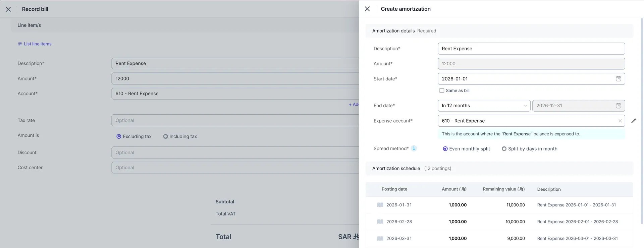Select Excluding tax in Record bill

[119, 136]
